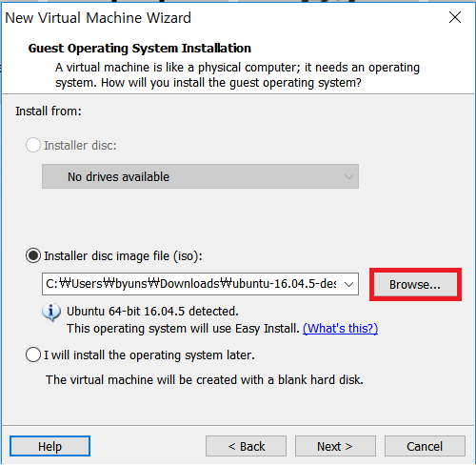Click the Help button

pyautogui.click(x=50, y=446)
